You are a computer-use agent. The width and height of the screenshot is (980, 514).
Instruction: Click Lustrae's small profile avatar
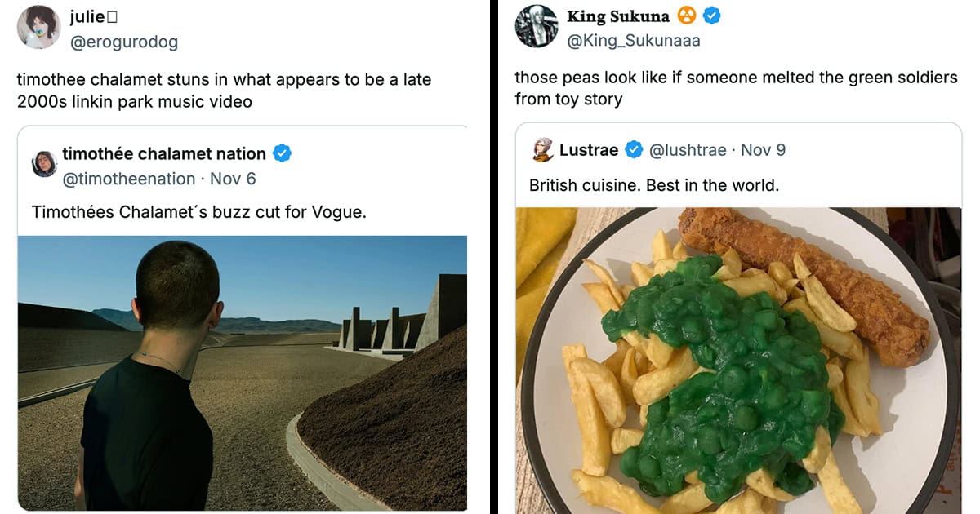(542, 150)
